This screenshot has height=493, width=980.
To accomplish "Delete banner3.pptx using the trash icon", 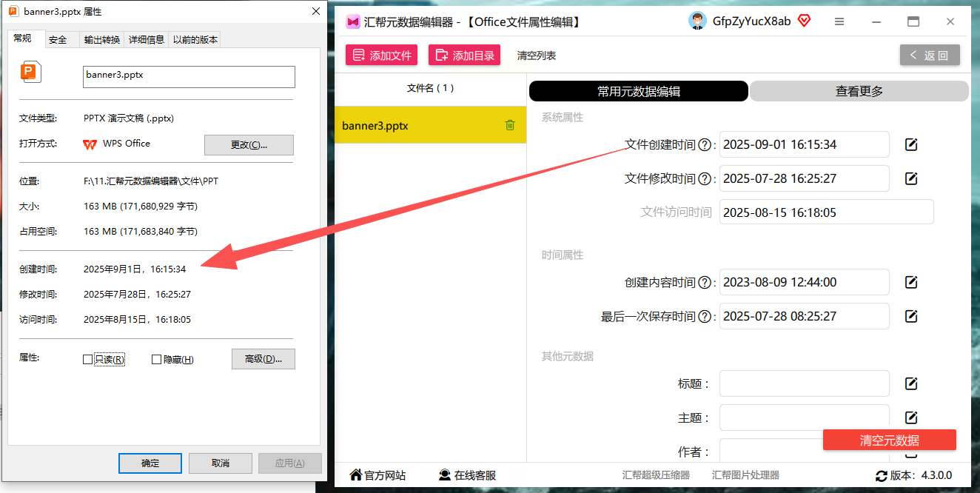I will pyautogui.click(x=510, y=125).
